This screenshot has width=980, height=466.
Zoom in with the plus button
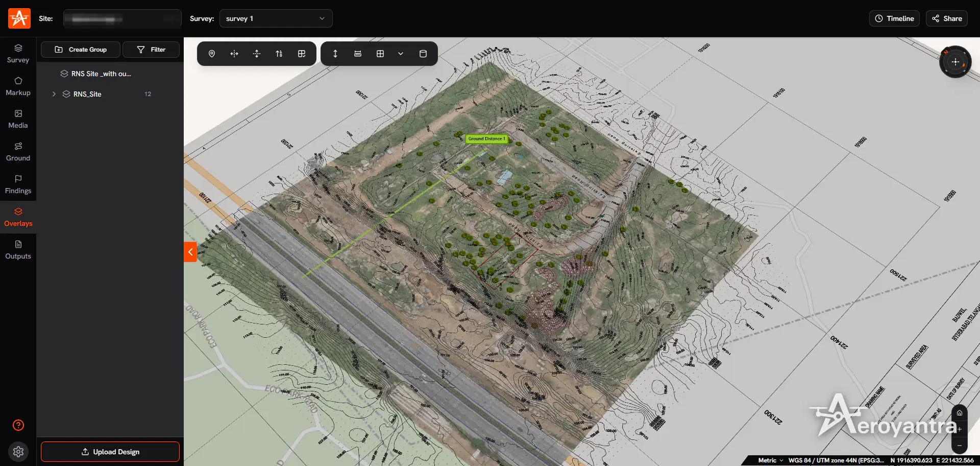(960, 429)
